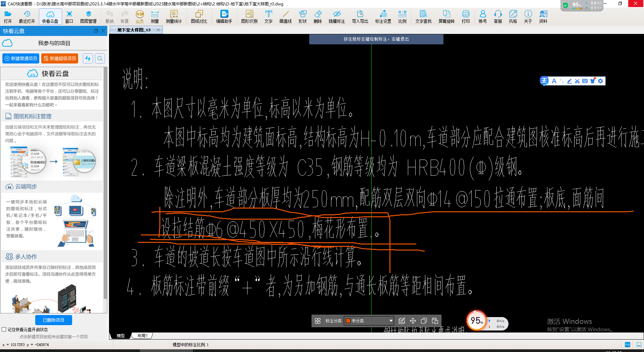Open the VIP 会员 page

140,16
